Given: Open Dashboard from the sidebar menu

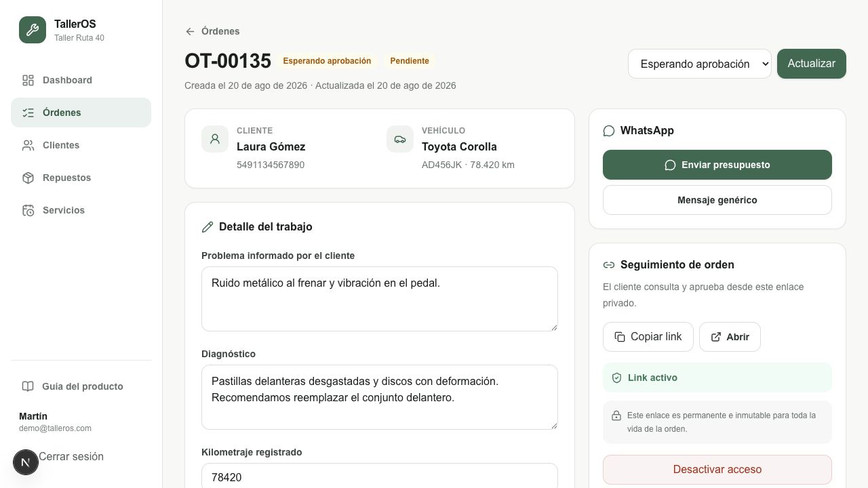Looking at the screenshot, I should (81, 80).
